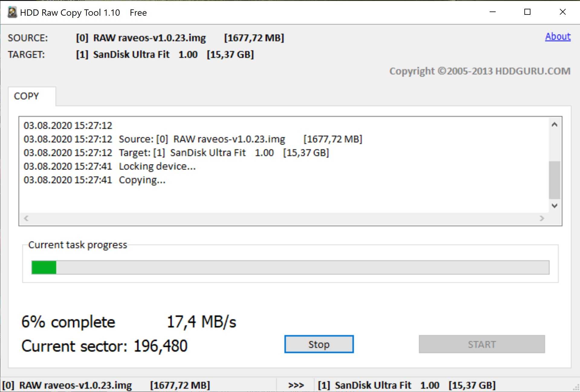Click the log's left scroll arrow
Viewport: 580px width, 392px height.
(26, 218)
